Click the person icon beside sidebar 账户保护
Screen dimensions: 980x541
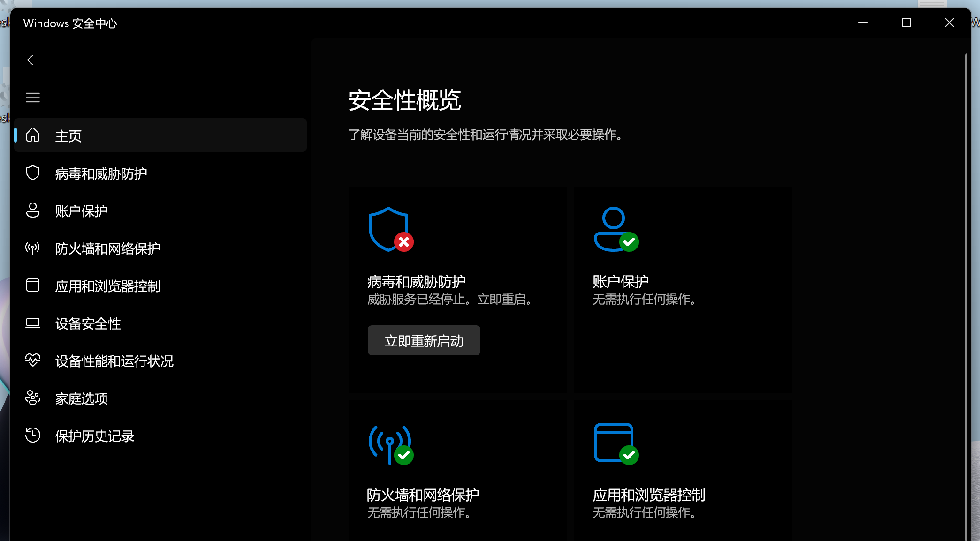(33, 210)
